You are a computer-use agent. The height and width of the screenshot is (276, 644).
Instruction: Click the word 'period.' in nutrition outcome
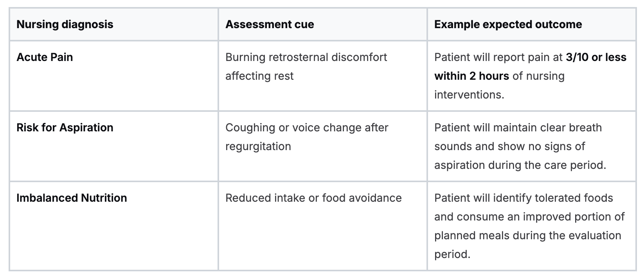[452, 254]
